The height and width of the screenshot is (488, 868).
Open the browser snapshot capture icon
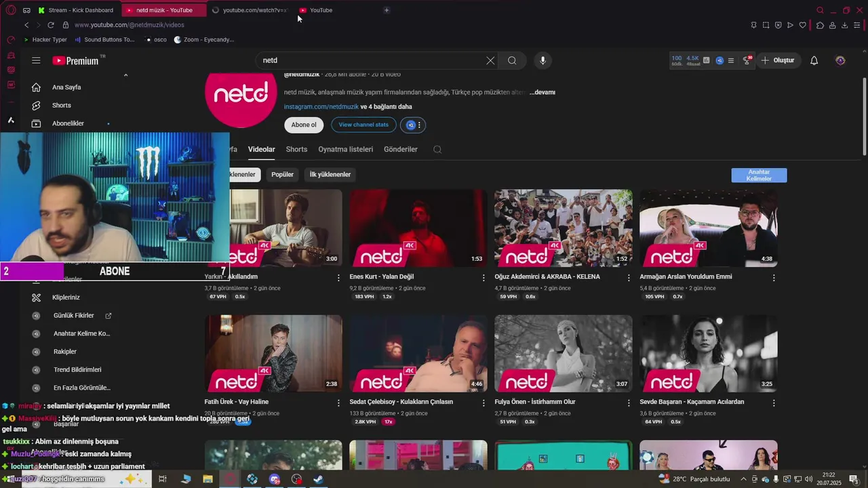[x=766, y=25]
